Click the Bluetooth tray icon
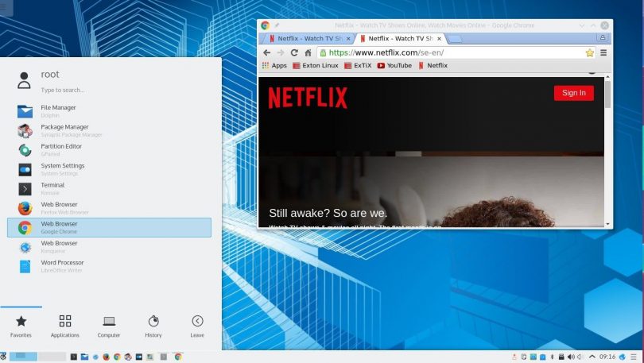644x363 pixels. (x=553, y=357)
